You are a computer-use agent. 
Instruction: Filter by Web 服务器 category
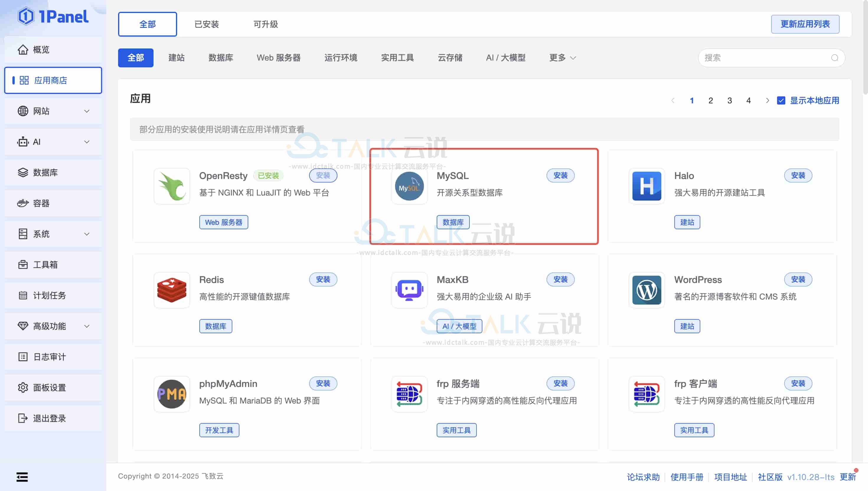click(279, 58)
